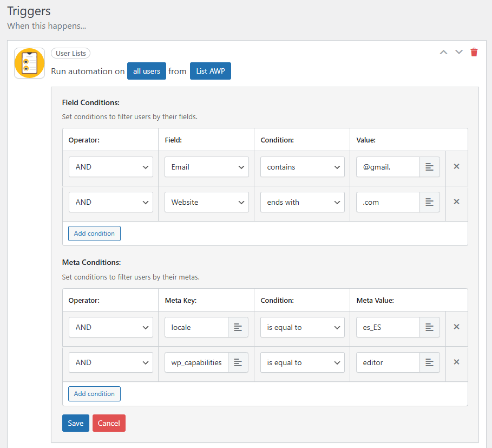
Task: Click the User Lists tag label
Action: pos(70,54)
